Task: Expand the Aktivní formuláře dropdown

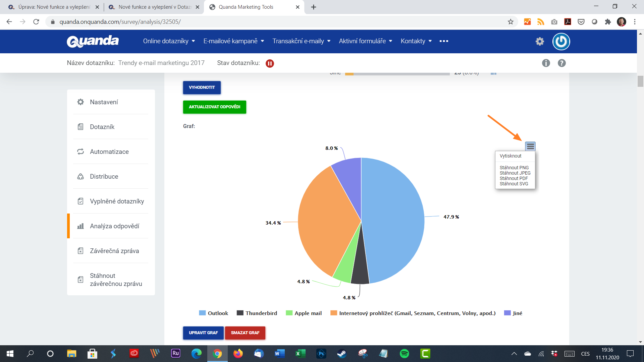Action: (365, 41)
